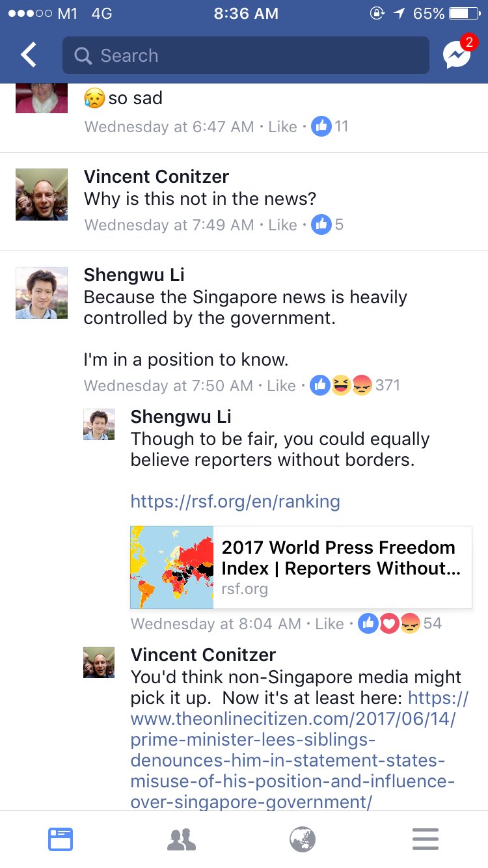Image resolution: width=488 pixels, height=868 pixels.
Task: View the 371 reactions on Shengwu Li's comment
Action: pos(355,385)
